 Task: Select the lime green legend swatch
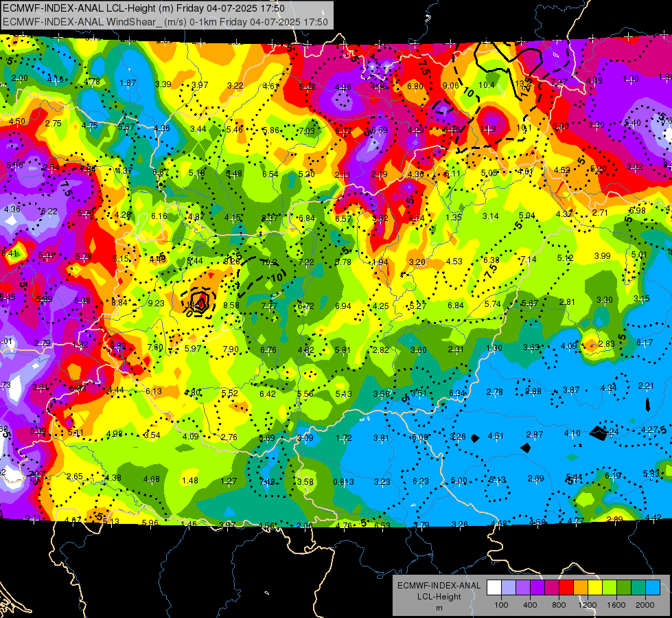[x=610, y=587]
